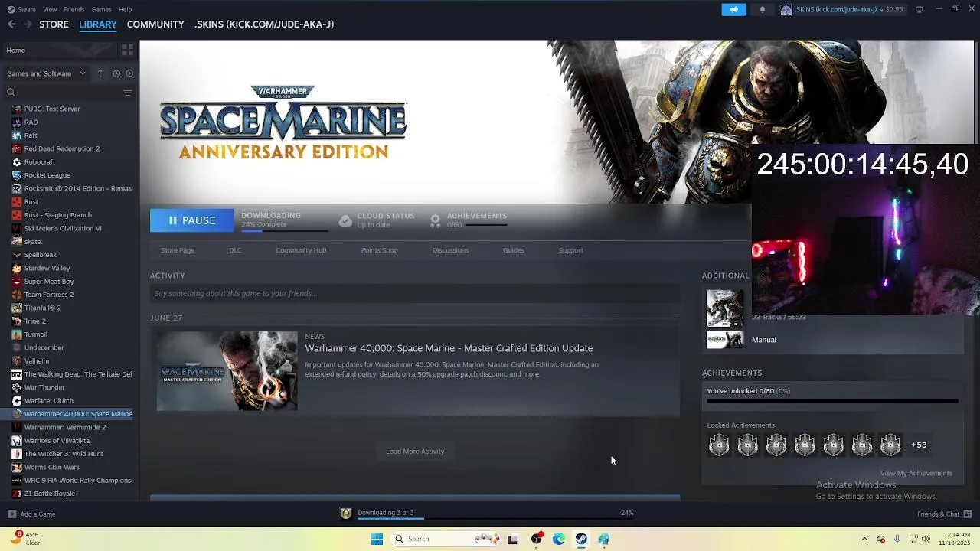Click the recent activity clock filter icon
The image size is (980, 551).
[x=116, y=73]
